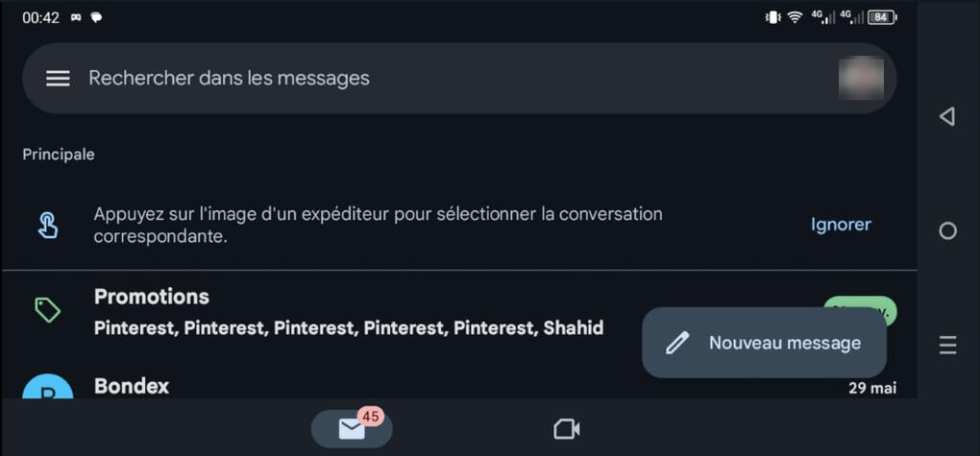This screenshot has height=456, width=980.
Task: Dismiss the tip with Ignorer
Action: (841, 225)
